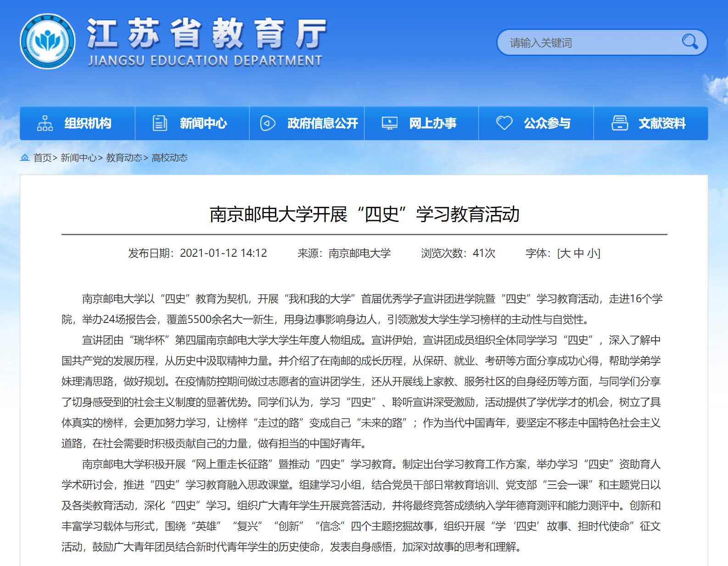The image size is (728, 566).
Task: Open the 新闻中心 menu
Action: point(203,123)
